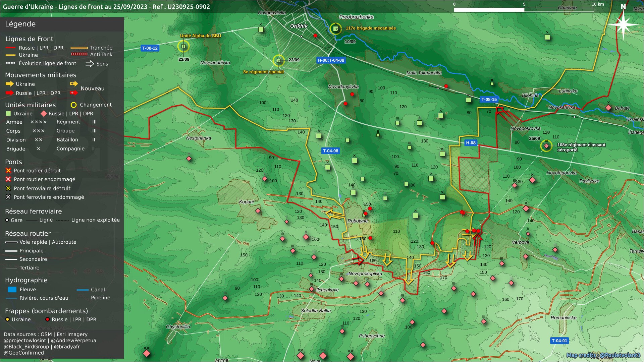Click the Novoandriivka village label
The height and width of the screenshot is (362, 644).
[215, 63]
